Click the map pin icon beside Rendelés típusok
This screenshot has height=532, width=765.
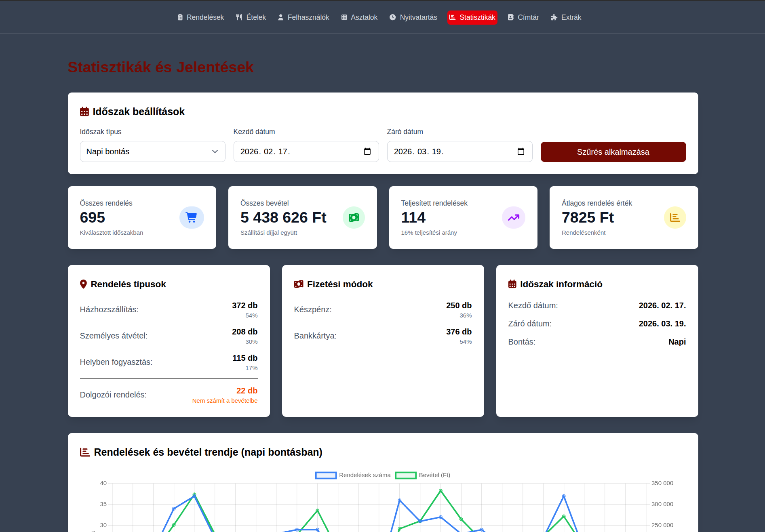(83, 284)
